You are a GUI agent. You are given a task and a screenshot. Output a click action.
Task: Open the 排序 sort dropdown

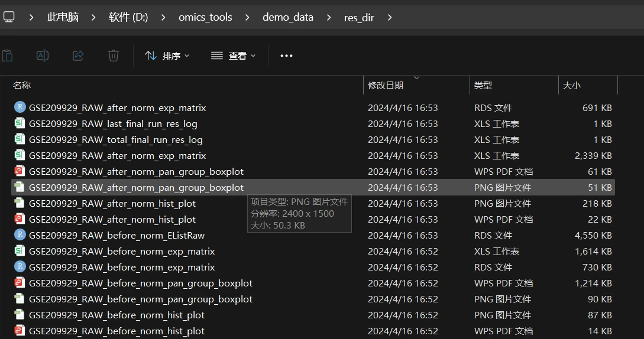(x=167, y=56)
